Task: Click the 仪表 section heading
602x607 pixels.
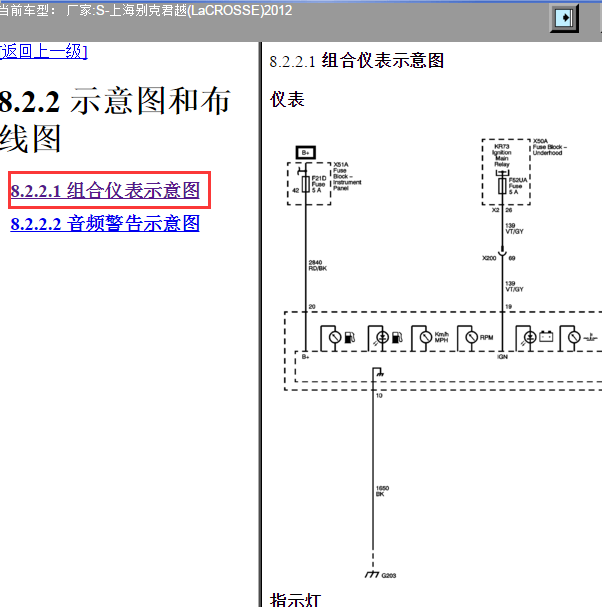Action: pos(287,99)
